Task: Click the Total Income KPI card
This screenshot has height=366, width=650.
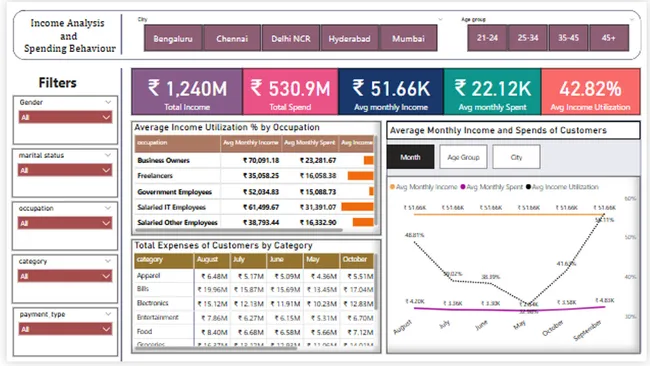Action: pyautogui.click(x=187, y=92)
